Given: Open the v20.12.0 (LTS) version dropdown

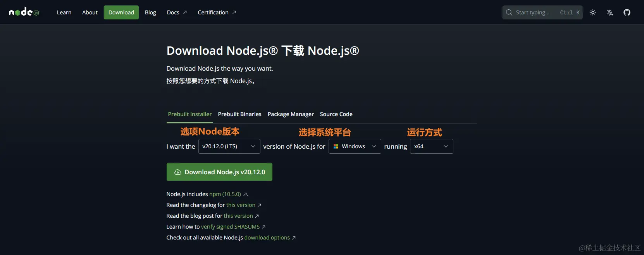Looking at the screenshot, I should coord(229,146).
